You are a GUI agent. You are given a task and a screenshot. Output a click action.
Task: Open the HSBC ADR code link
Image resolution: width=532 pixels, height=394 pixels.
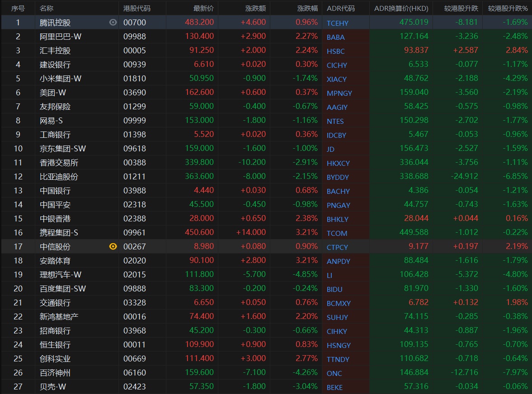pyautogui.click(x=335, y=51)
